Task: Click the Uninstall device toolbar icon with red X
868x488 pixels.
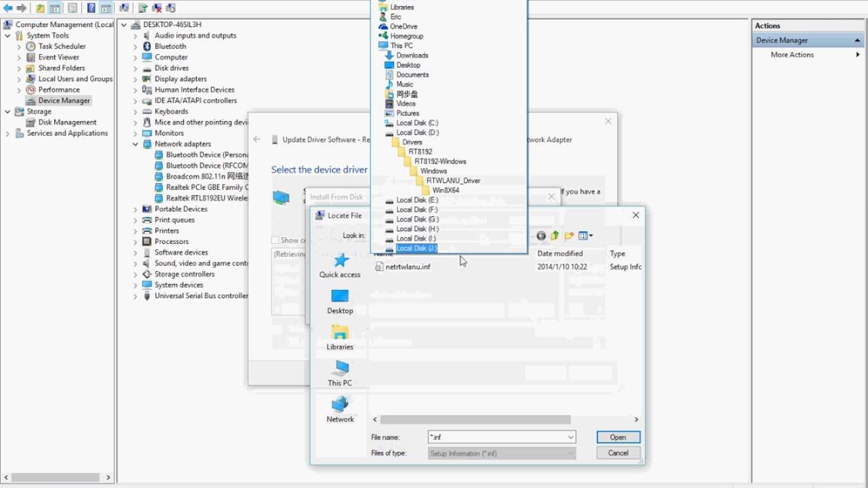Action: pos(157,8)
